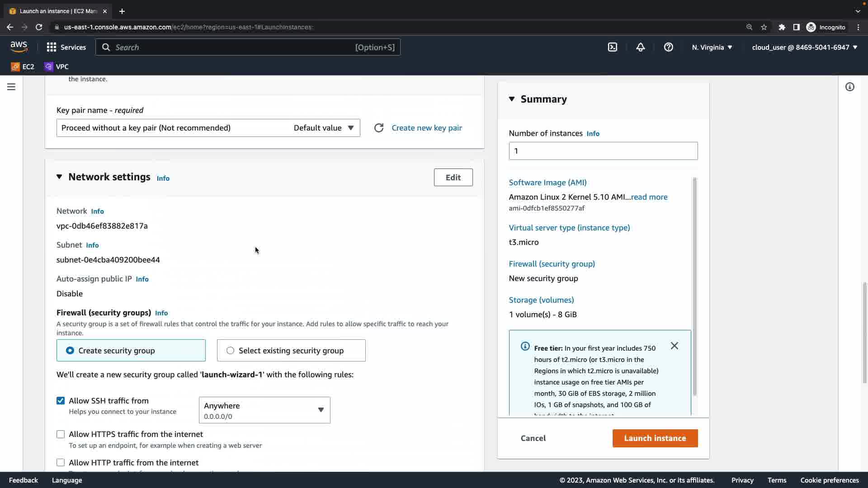The width and height of the screenshot is (868, 488).
Task: Collapse the Network settings section
Action: coord(59,177)
